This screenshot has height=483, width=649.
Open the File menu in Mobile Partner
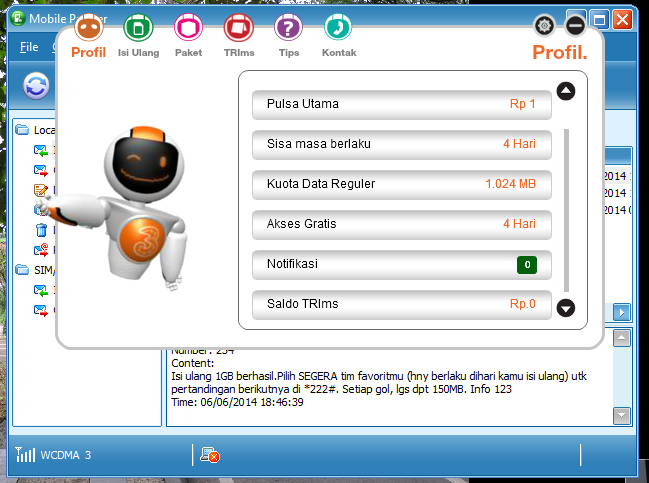[x=29, y=47]
